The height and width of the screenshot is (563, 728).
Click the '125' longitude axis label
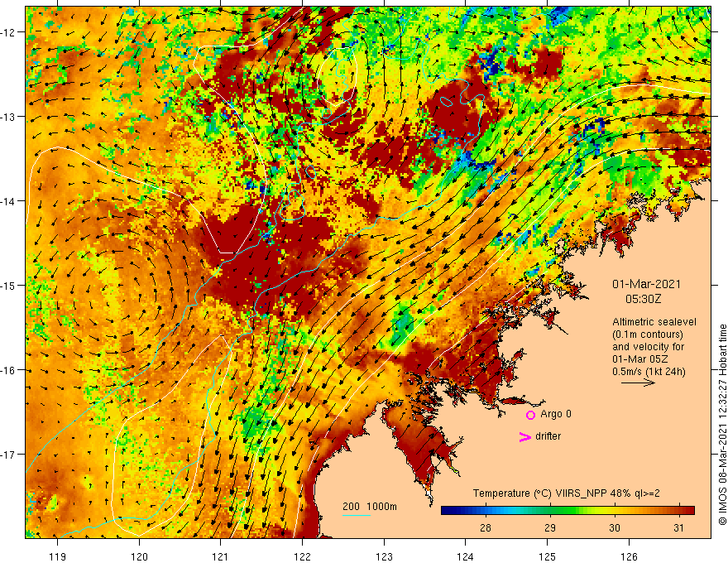coord(548,556)
